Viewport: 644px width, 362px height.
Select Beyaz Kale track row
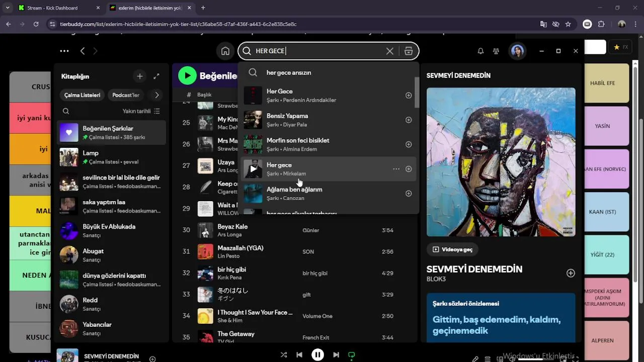tap(294, 230)
